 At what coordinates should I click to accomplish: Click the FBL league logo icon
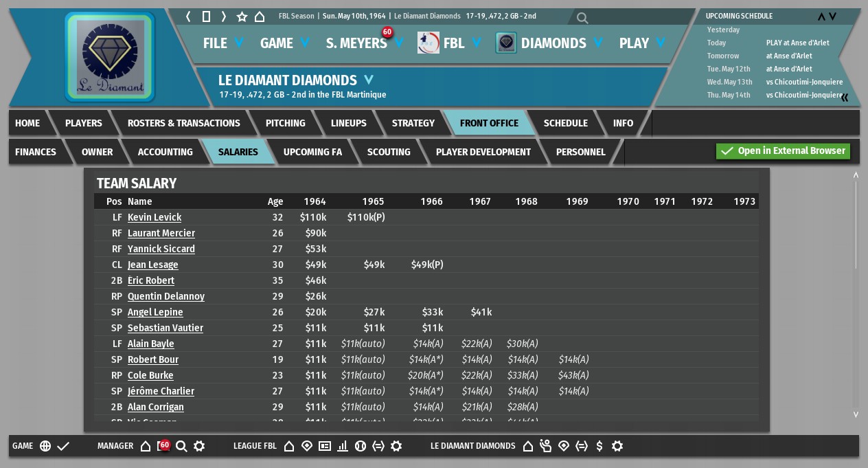tap(429, 43)
